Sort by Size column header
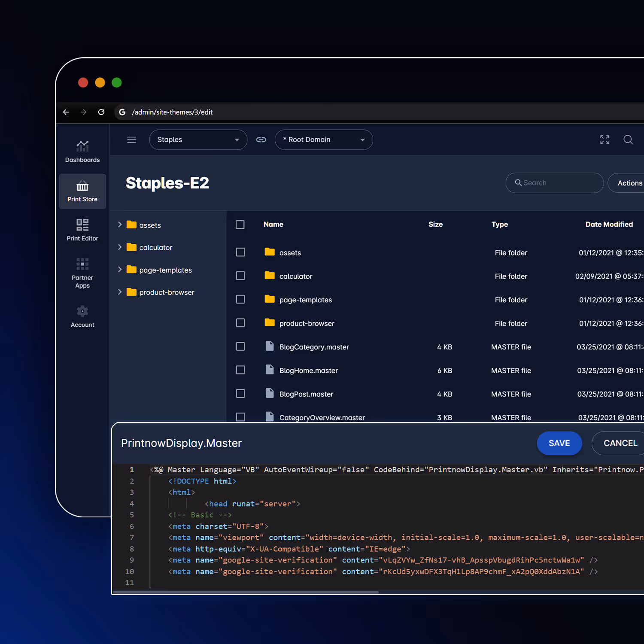Viewport: 644px width, 644px height. [436, 225]
